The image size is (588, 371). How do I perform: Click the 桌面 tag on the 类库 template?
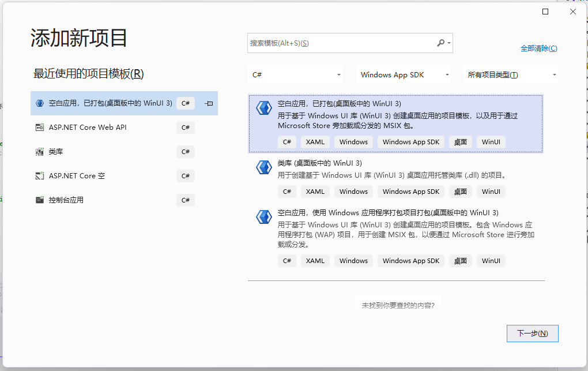click(460, 191)
